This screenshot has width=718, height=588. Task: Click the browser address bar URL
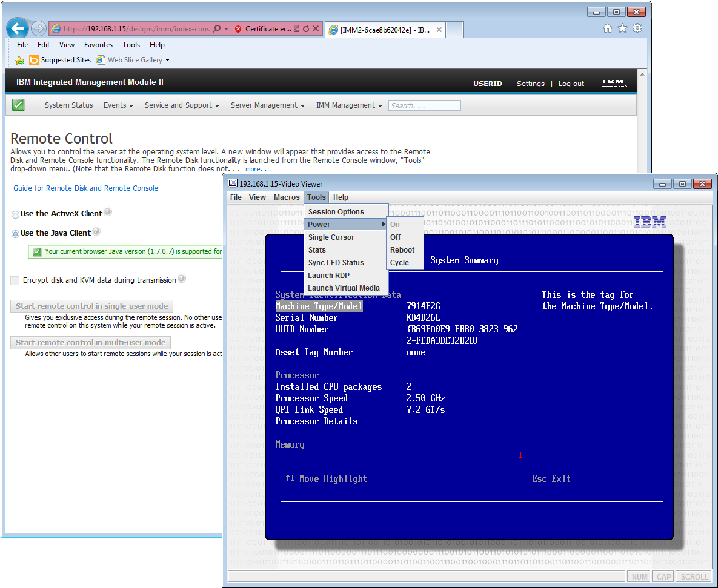click(136, 29)
